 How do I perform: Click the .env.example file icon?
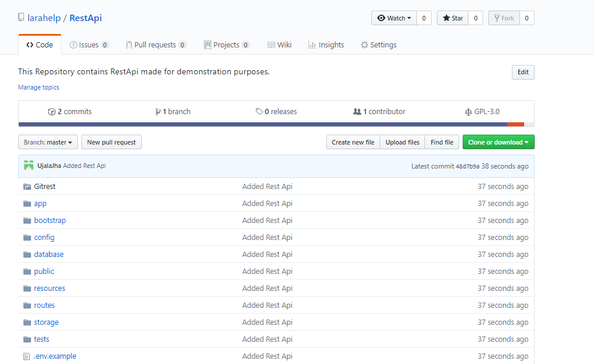[26, 356]
